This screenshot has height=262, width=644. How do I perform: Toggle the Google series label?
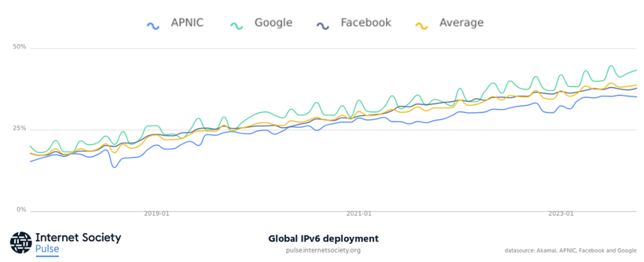pos(273,23)
